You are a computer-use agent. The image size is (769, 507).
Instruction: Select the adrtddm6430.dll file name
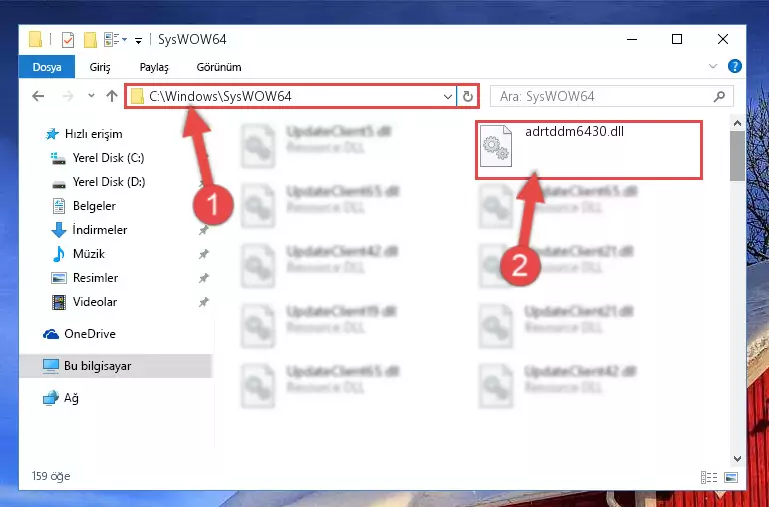click(x=574, y=131)
